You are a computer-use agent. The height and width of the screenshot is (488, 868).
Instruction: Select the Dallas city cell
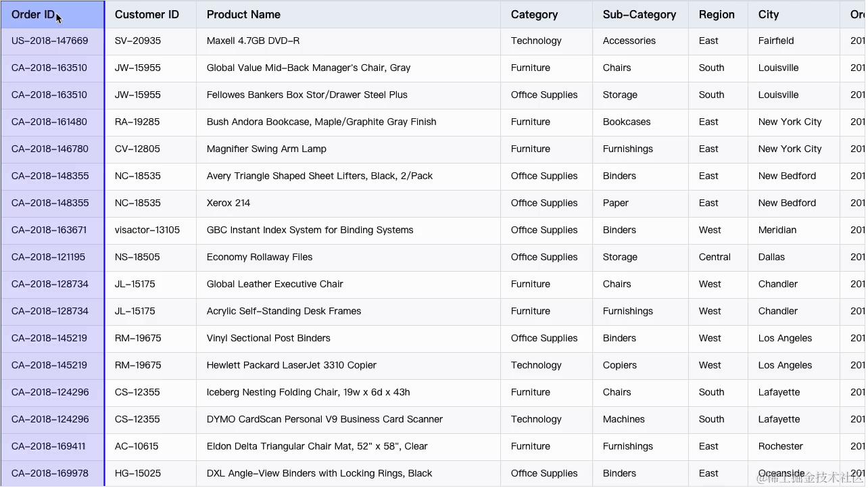[x=771, y=257]
